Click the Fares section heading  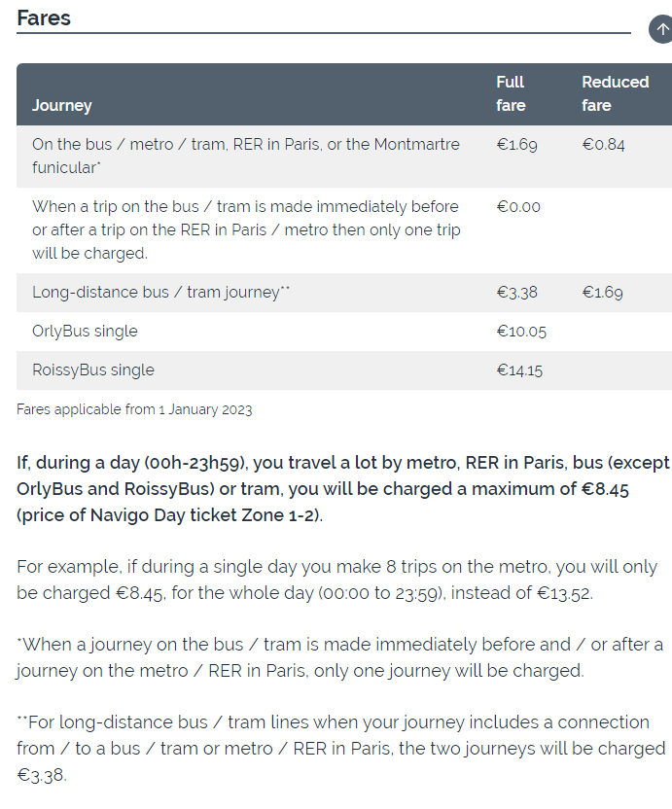[44, 18]
